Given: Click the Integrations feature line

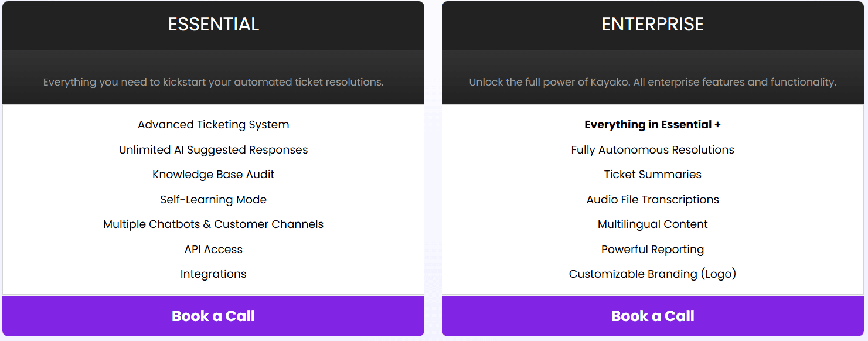Looking at the screenshot, I should [213, 274].
